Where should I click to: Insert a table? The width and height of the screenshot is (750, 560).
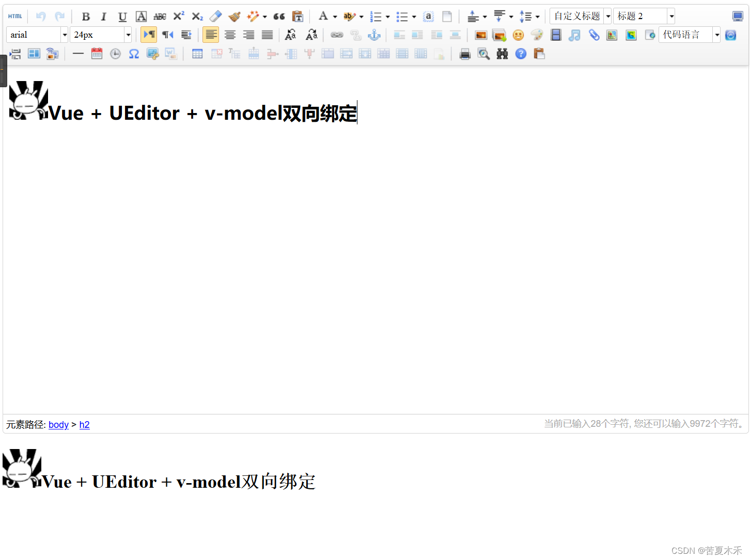point(197,54)
